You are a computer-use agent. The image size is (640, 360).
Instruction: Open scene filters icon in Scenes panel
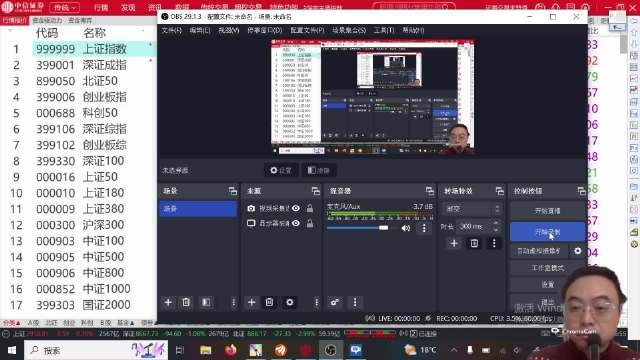pos(206,302)
